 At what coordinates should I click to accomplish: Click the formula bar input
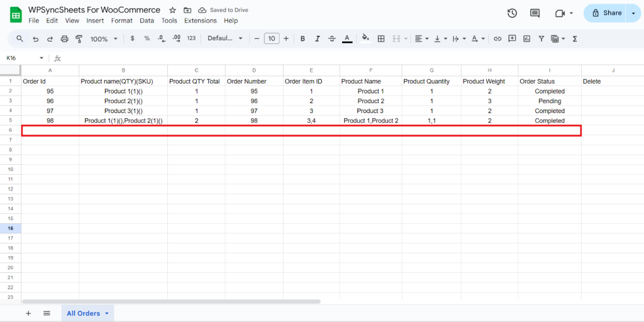pos(353,58)
